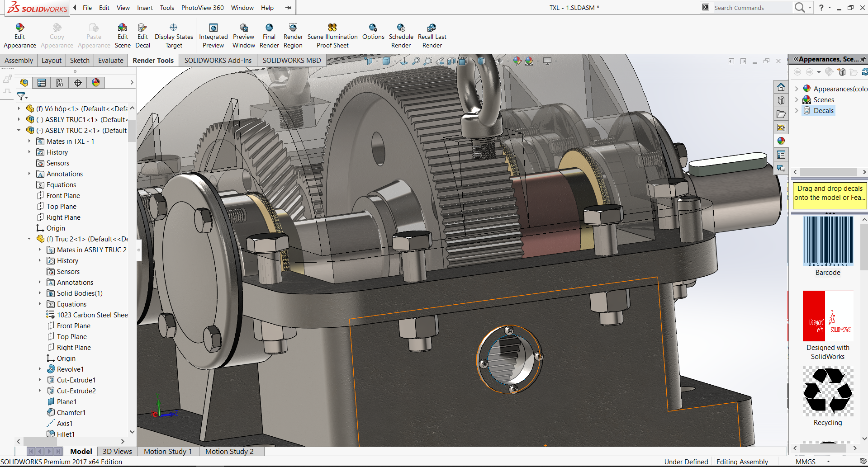Collapse the ASBLY TRUC 2 assembly node
868x467 pixels.
19,131
